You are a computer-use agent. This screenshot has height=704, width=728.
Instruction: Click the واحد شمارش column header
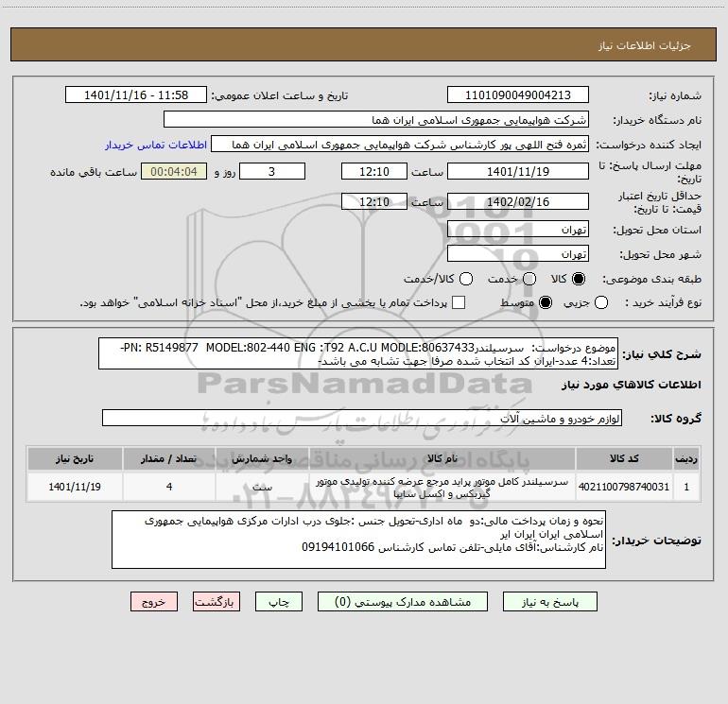262,458
